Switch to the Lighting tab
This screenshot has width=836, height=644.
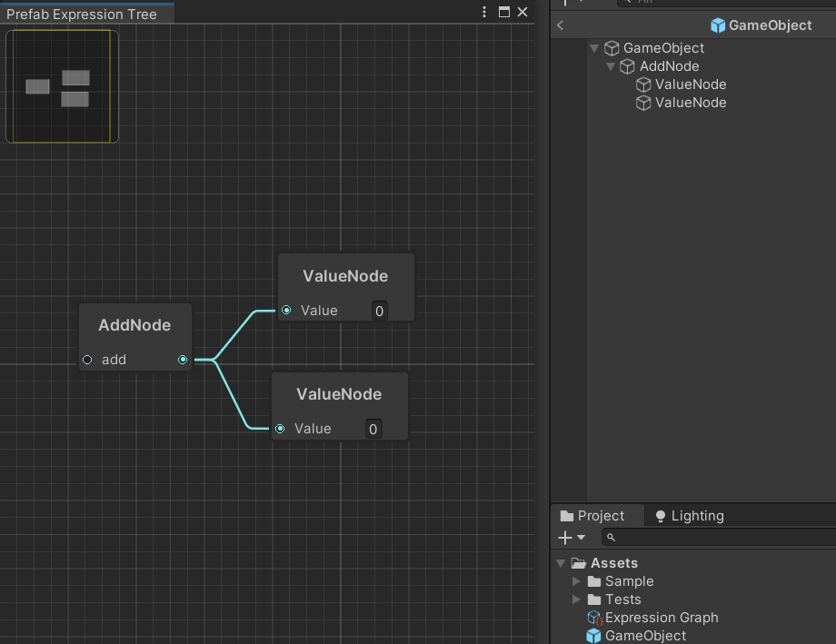tap(689, 516)
